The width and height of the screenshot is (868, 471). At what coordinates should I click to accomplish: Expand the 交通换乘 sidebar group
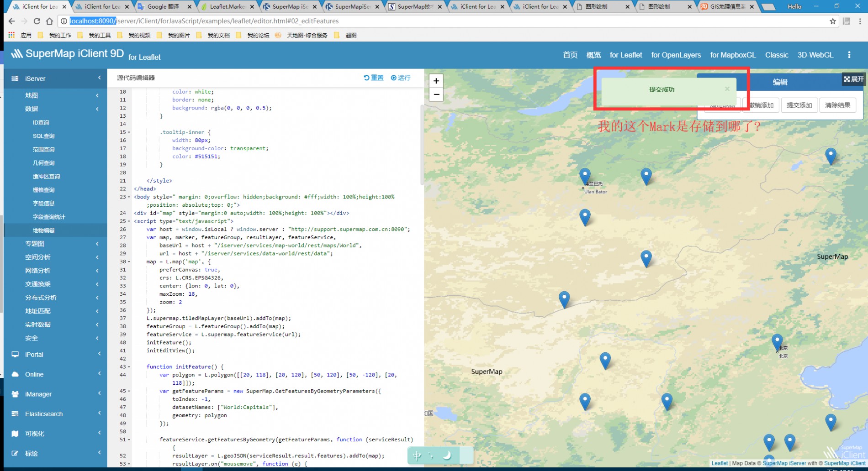pos(55,284)
